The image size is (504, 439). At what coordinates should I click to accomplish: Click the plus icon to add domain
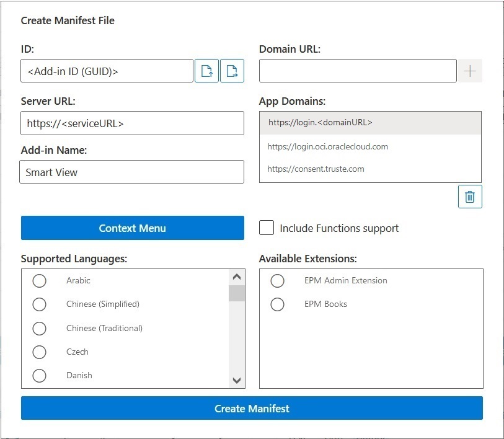470,71
